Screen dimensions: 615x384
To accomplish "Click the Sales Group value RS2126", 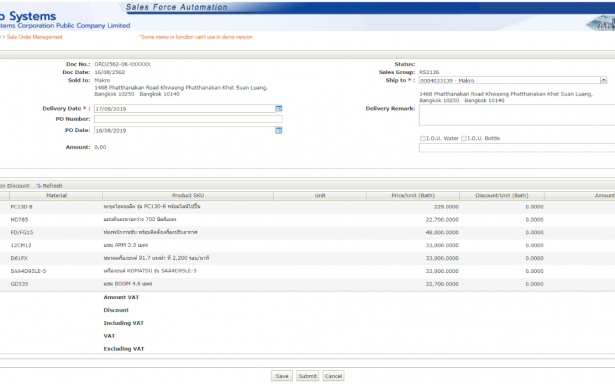I will 429,72.
